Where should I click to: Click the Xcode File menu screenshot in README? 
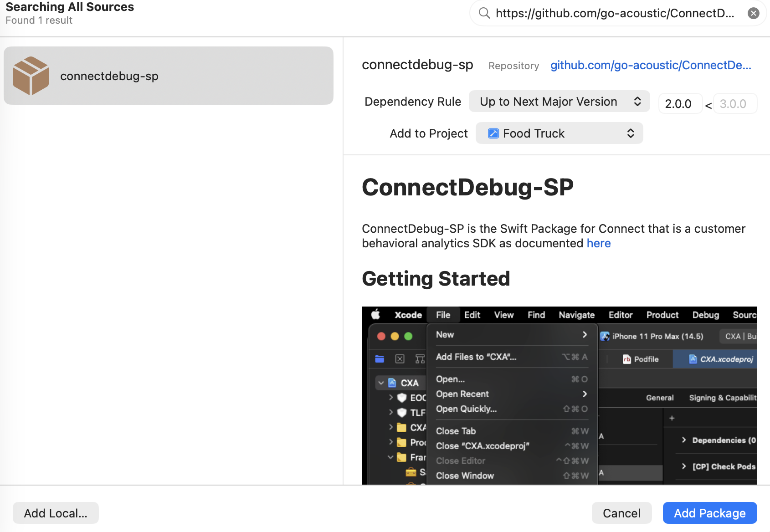click(560, 395)
